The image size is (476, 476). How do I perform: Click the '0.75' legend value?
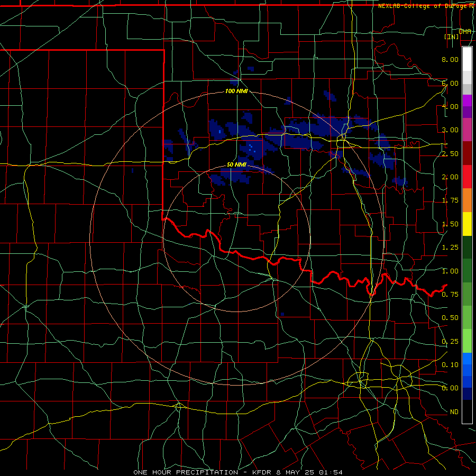450,295
